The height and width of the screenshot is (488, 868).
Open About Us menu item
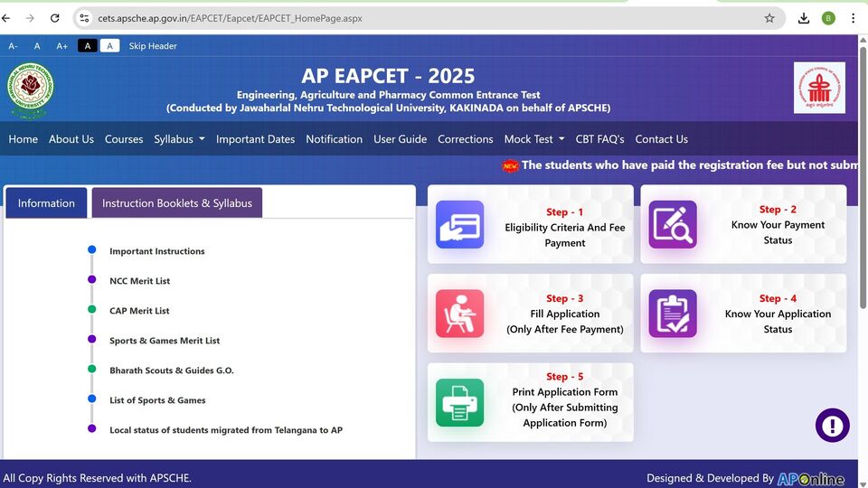[71, 139]
